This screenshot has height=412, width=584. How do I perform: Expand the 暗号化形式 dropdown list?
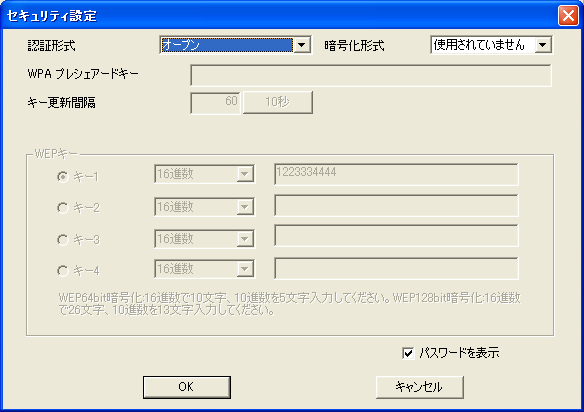pyautogui.click(x=491, y=45)
